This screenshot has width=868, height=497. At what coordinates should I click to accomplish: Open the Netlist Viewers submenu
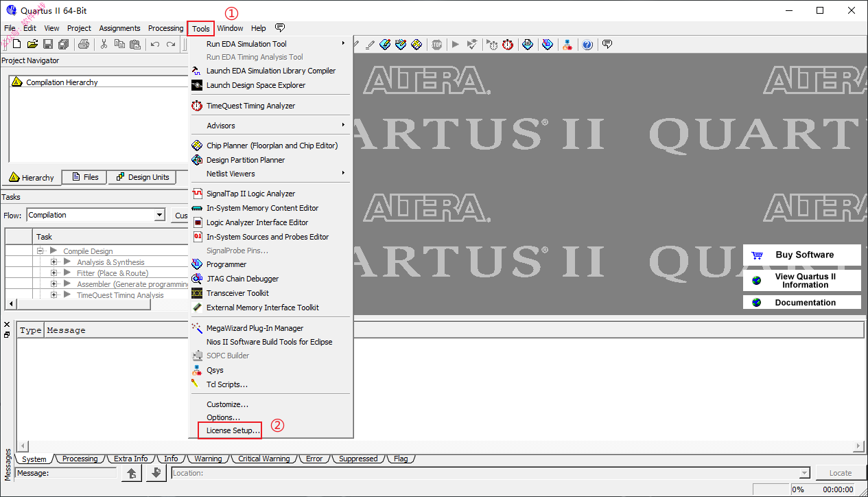[x=270, y=174]
